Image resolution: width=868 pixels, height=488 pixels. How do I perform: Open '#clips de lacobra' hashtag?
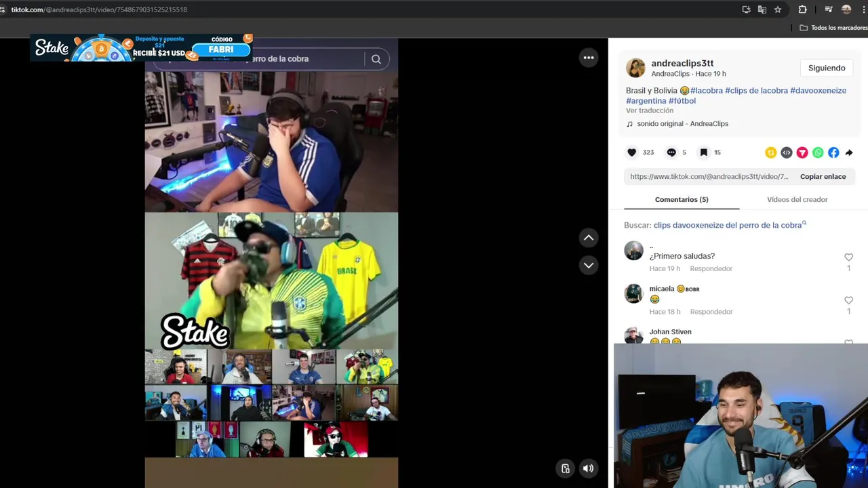click(x=756, y=90)
